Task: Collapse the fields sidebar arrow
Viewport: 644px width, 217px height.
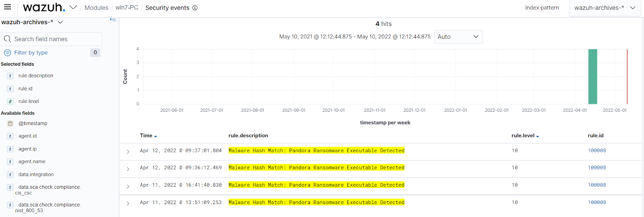Action: tap(113, 20)
